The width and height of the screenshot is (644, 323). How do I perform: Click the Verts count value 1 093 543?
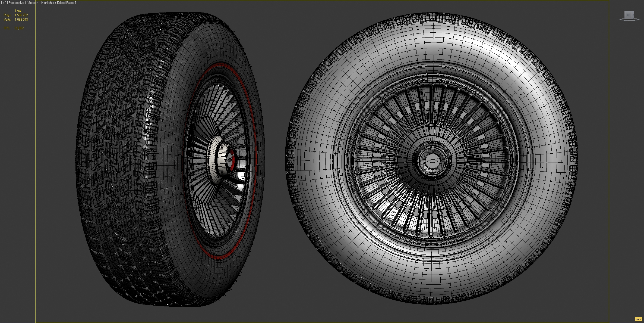point(21,20)
